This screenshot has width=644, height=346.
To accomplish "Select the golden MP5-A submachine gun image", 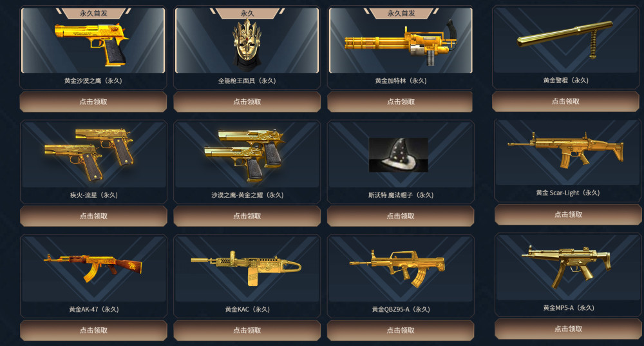I will coord(566,266).
